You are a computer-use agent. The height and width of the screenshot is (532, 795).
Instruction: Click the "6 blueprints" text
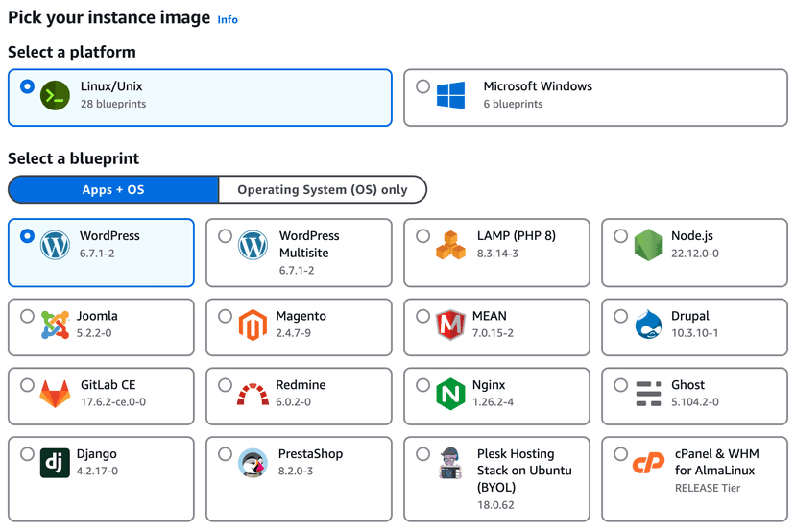click(x=513, y=104)
